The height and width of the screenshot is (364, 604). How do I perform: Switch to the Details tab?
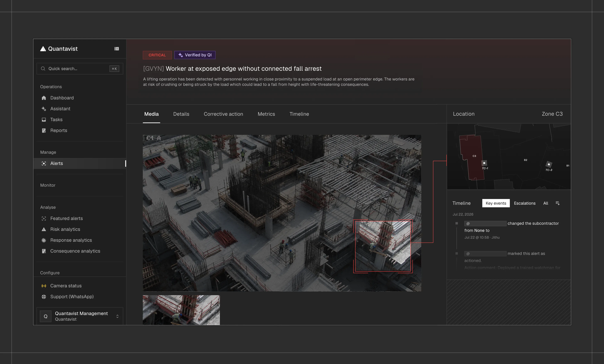click(x=181, y=114)
